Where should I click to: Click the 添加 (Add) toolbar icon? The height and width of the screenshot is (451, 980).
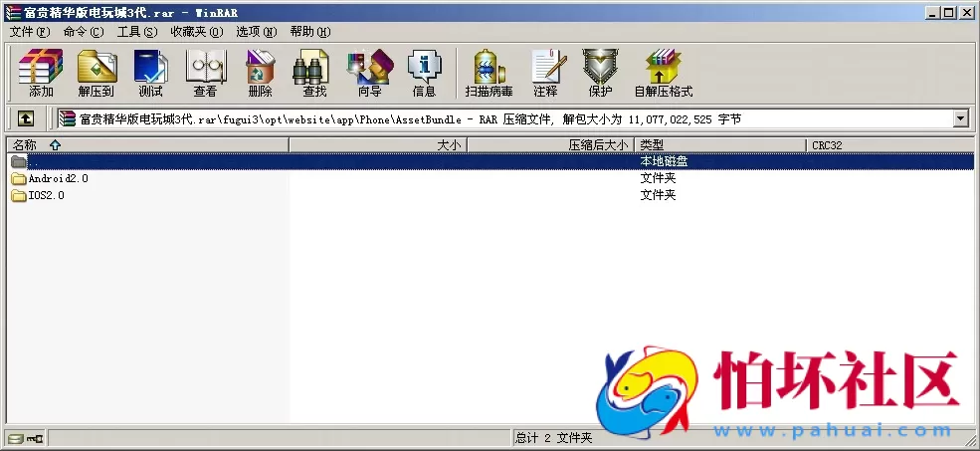pos(41,74)
